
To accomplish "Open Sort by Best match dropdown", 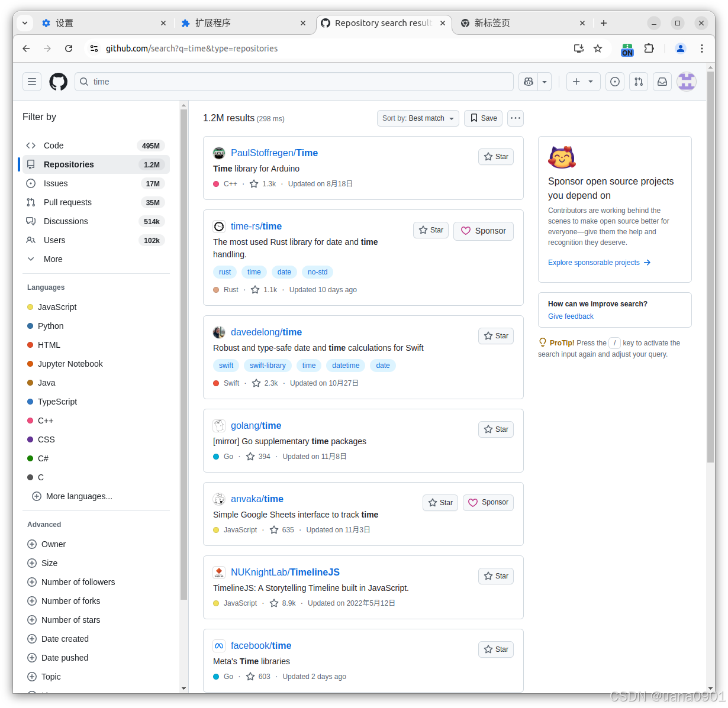I will point(418,118).
